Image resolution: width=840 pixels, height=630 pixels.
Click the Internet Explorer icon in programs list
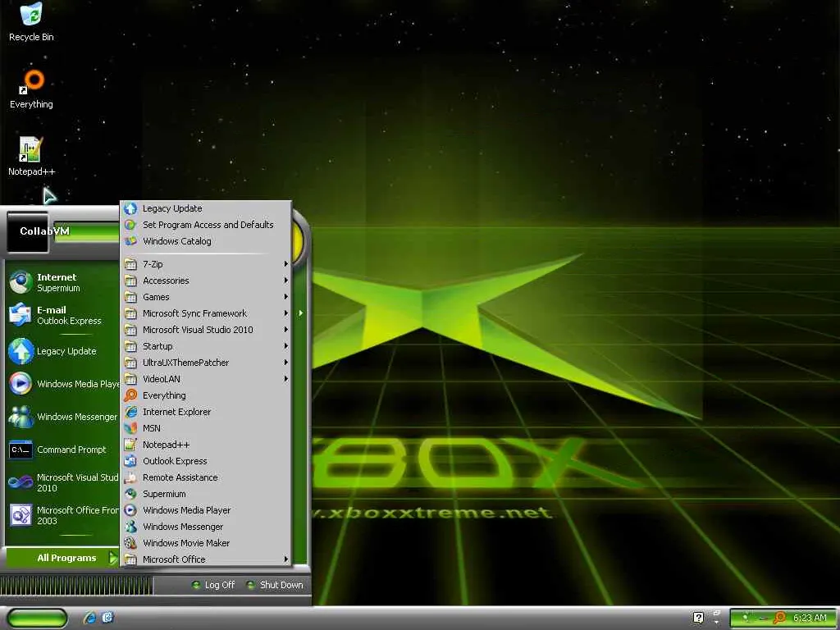(x=130, y=412)
